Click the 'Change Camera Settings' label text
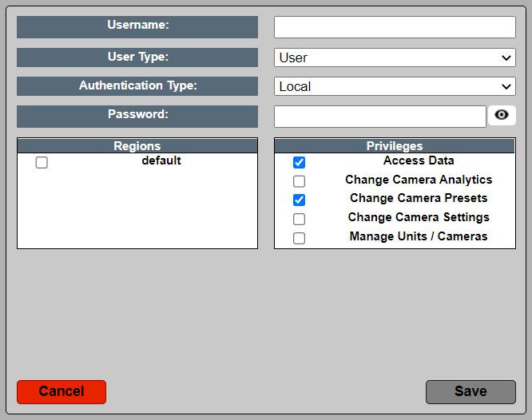 [419, 217]
